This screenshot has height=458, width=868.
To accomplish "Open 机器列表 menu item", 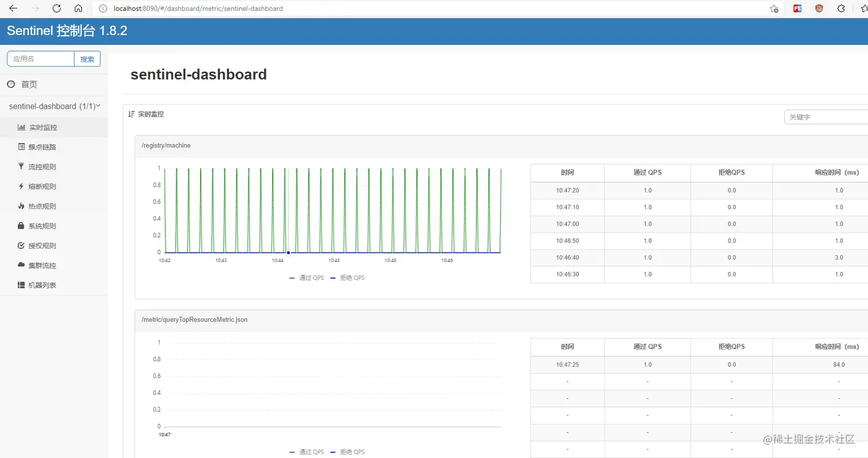I will coord(42,285).
